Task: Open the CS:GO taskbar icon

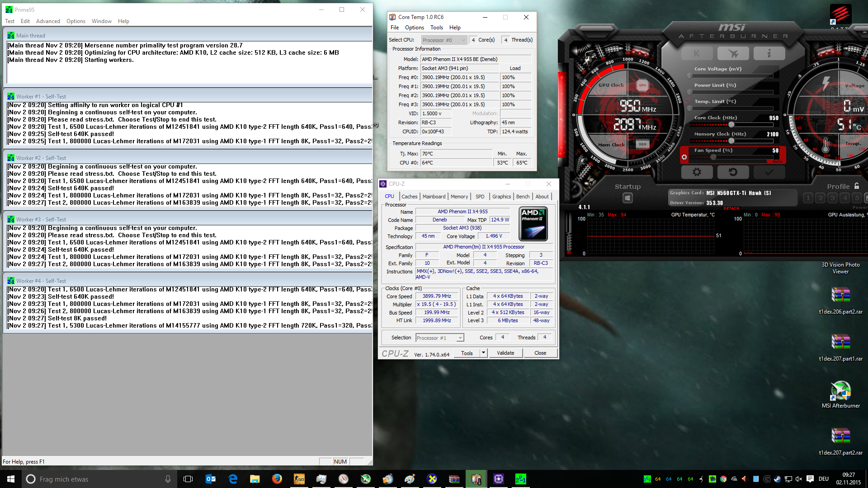Action: pyautogui.click(x=299, y=479)
